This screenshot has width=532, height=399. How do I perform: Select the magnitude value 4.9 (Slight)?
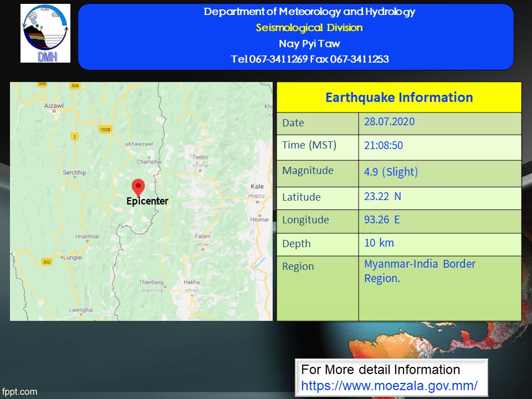click(x=391, y=172)
